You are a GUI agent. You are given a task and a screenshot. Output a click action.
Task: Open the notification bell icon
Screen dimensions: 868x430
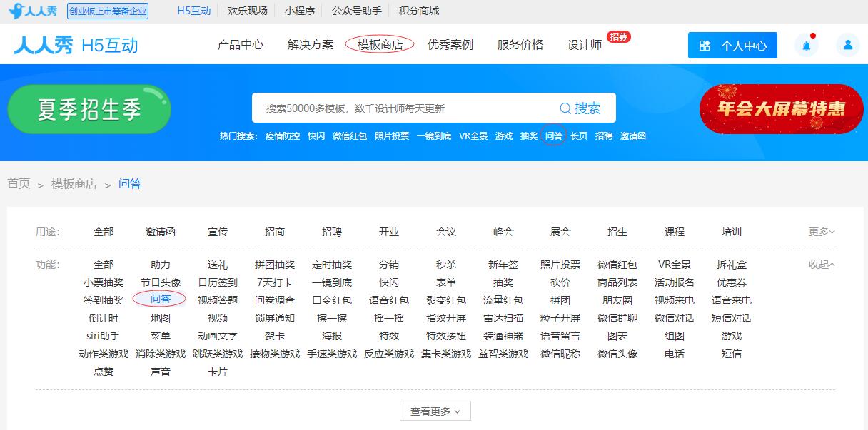click(x=807, y=45)
